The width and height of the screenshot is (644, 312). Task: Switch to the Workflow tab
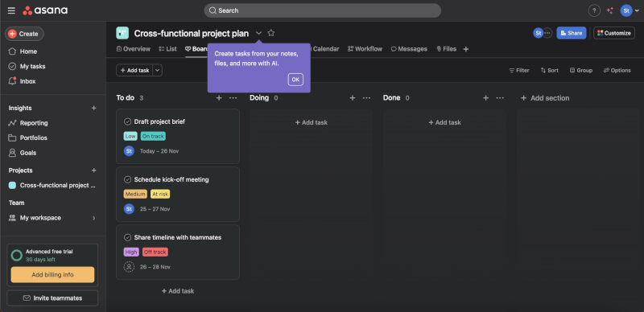click(x=365, y=49)
